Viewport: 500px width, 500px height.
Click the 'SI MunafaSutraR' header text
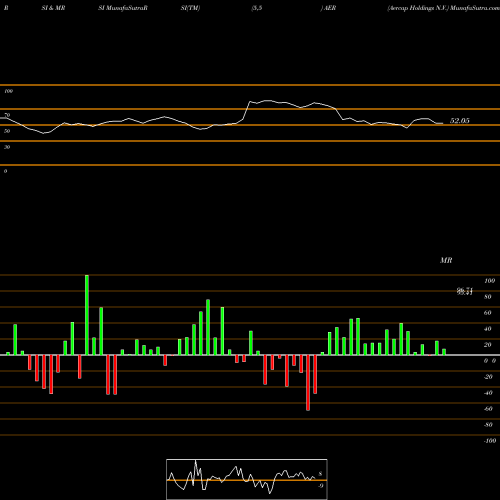pyautogui.click(x=123, y=8)
